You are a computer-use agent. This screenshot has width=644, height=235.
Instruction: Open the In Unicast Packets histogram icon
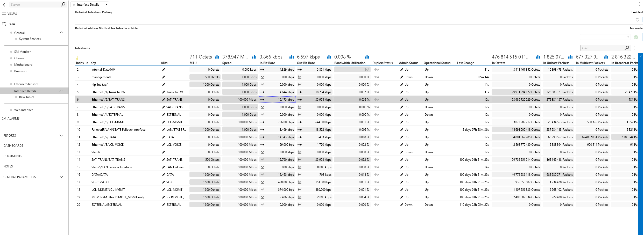(x=570, y=57)
